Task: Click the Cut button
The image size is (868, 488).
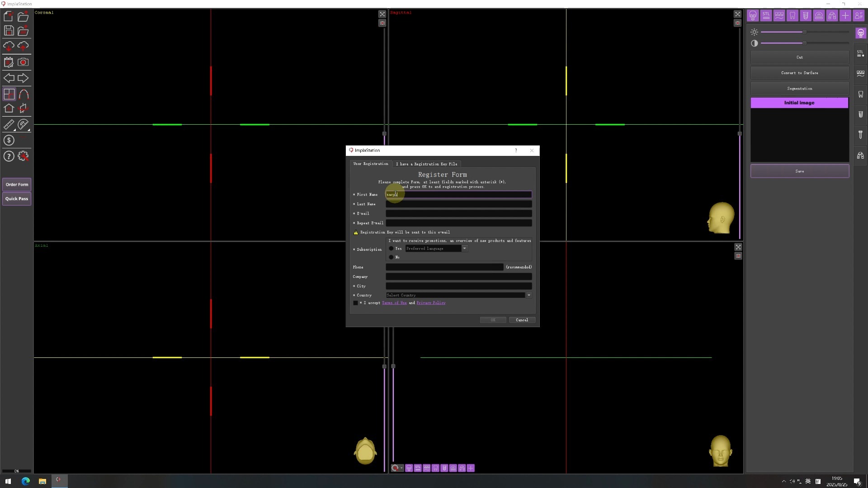Action: point(799,57)
